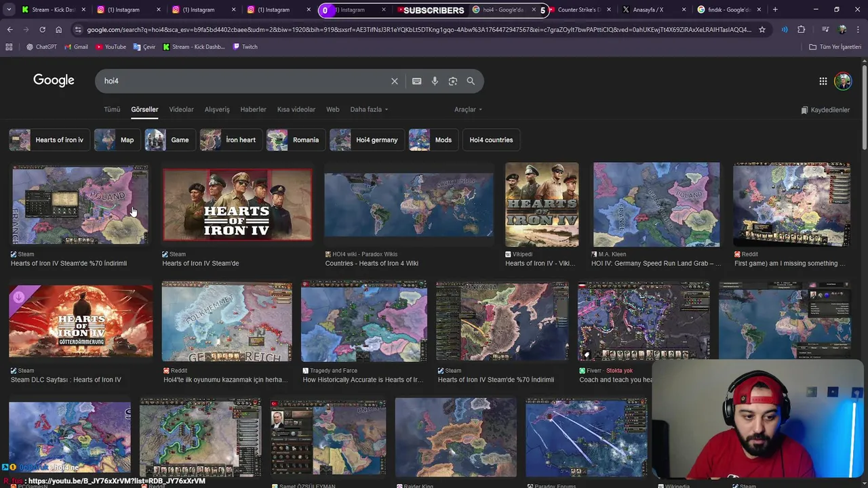Filter images by the İron heart chip
Viewport: 868px width, 488px height.
[231, 140]
